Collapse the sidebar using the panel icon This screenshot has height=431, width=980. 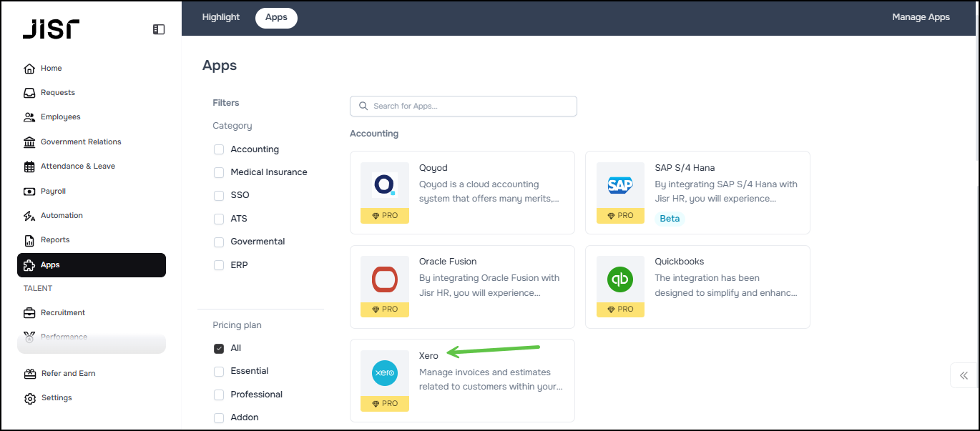pos(159,29)
